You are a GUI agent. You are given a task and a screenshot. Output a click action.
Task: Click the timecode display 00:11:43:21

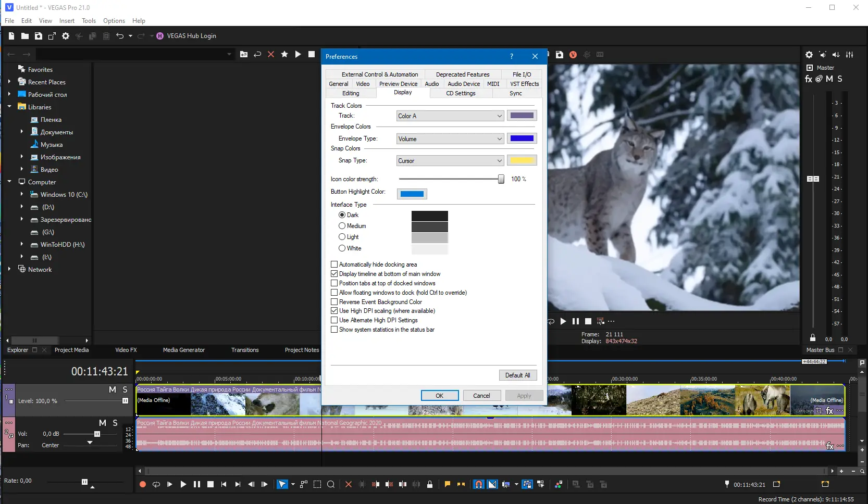100,371
